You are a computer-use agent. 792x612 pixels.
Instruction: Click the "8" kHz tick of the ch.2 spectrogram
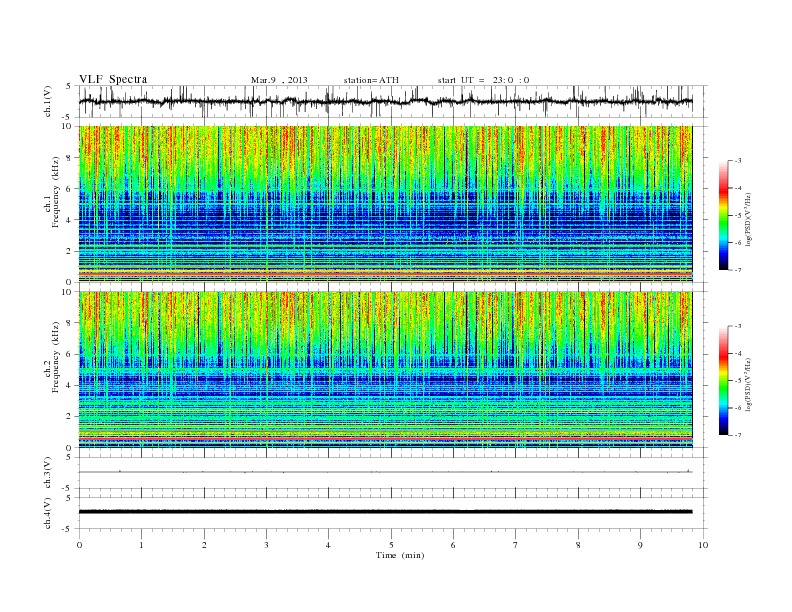click(x=71, y=323)
